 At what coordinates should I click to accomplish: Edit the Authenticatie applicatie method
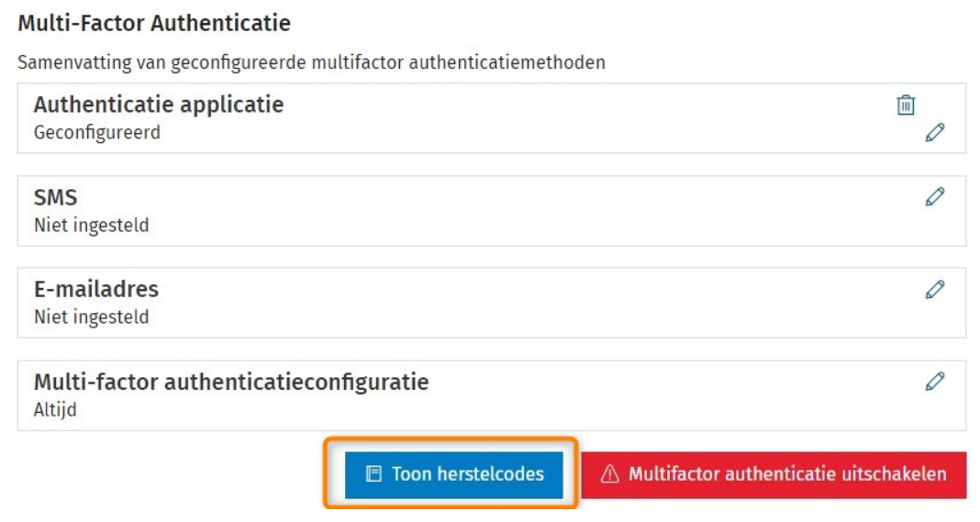tap(934, 133)
